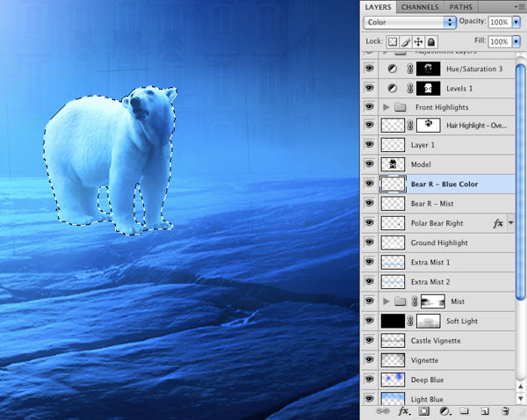
Task: Click the mask link icon on Hue/Saturation 3
Action: coord(409,69)
